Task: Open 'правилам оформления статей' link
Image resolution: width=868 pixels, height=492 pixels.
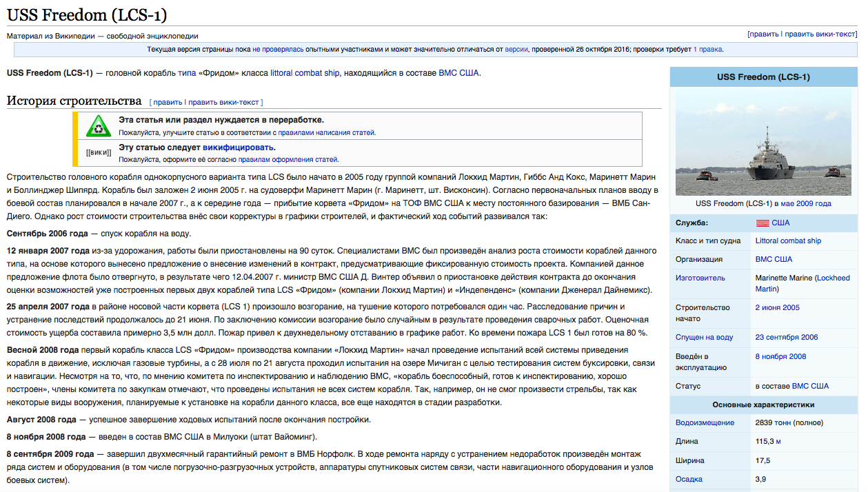Action: pos(287,159)
